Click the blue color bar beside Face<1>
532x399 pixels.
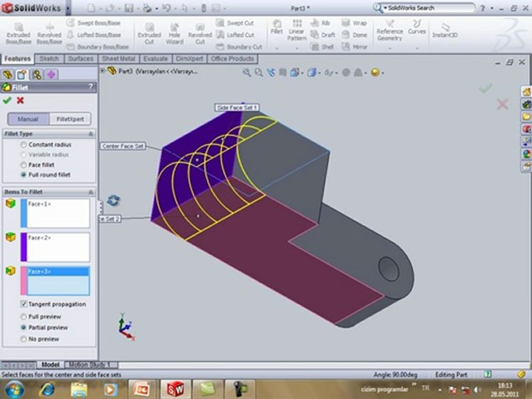24,213
